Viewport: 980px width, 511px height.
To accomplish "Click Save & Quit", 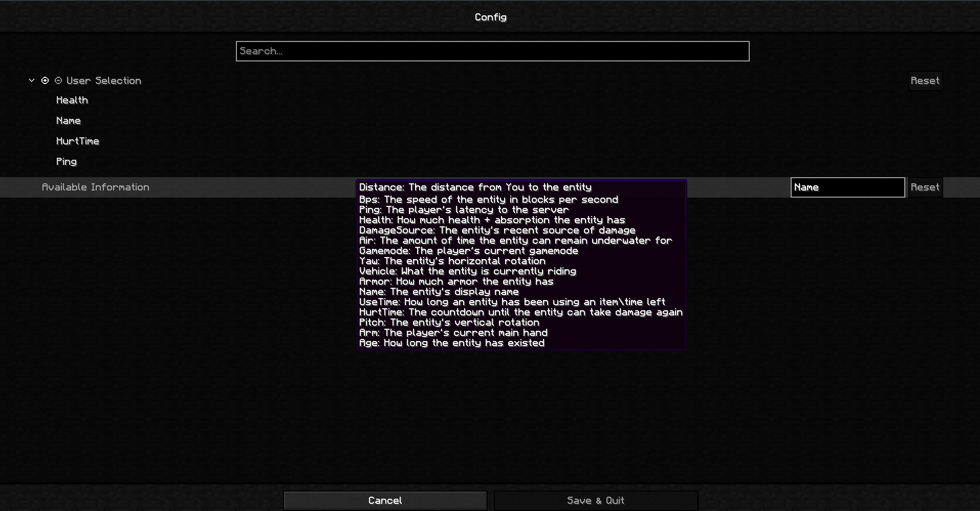I will [596, 500].
